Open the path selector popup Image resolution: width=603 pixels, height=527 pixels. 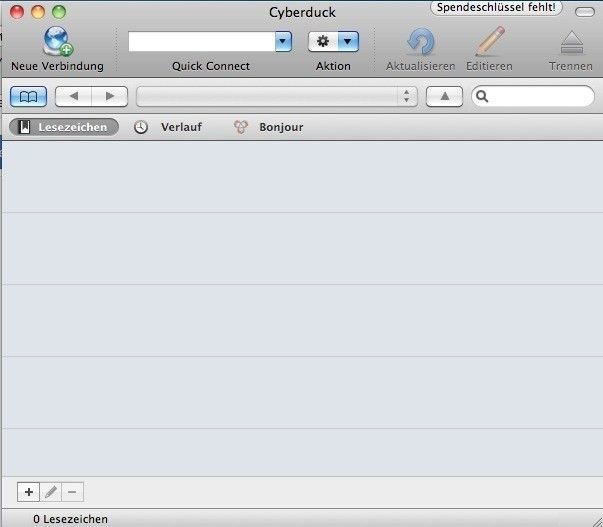tap(277, 96)
